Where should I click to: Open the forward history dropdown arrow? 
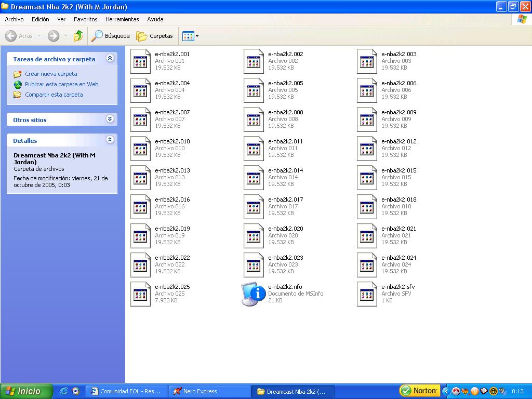pyautogui.click(x=65, y=36)
